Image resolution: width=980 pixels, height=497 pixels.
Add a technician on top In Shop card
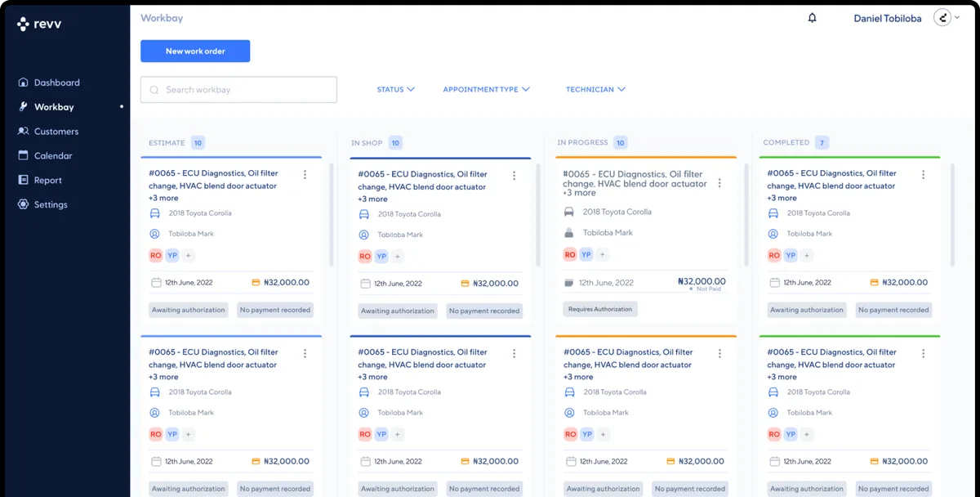398,257
